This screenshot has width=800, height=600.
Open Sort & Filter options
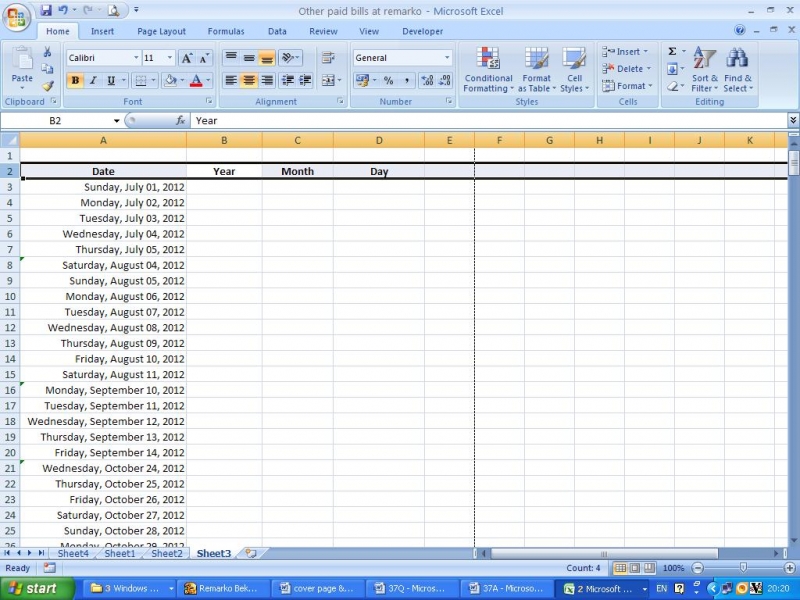[x=703, y=68]
